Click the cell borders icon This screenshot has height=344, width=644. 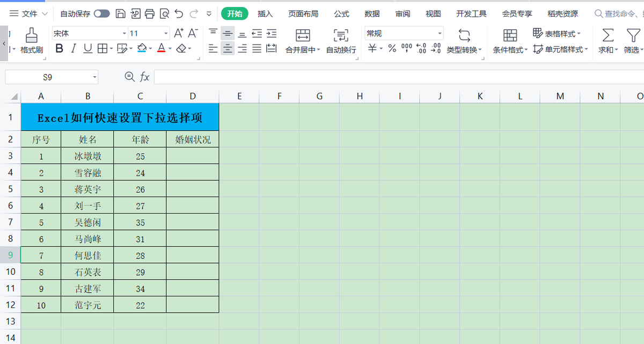pos(102,49)
